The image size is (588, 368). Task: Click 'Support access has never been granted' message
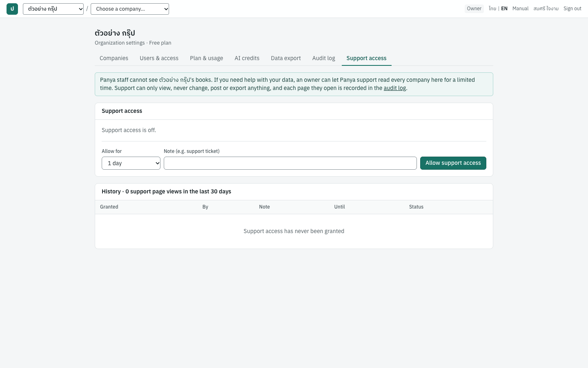[294, 231]
